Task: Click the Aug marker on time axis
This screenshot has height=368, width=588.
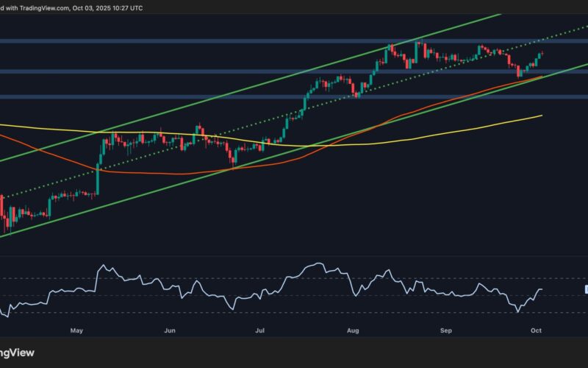Action: tap(354, 331)
